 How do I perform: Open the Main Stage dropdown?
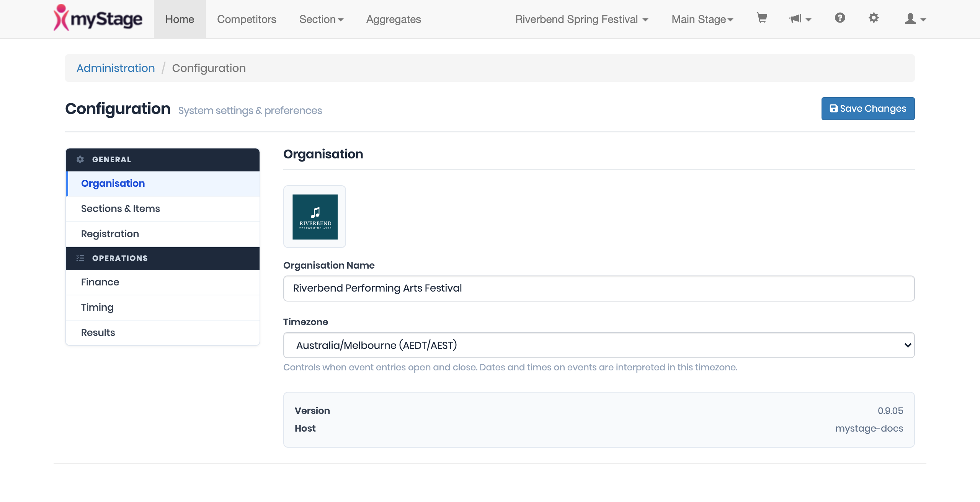coord(702,19)
